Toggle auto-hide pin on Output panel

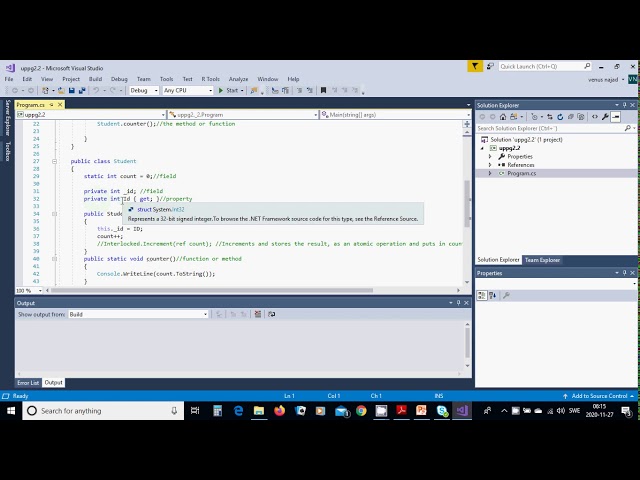(x=458, y=303)
